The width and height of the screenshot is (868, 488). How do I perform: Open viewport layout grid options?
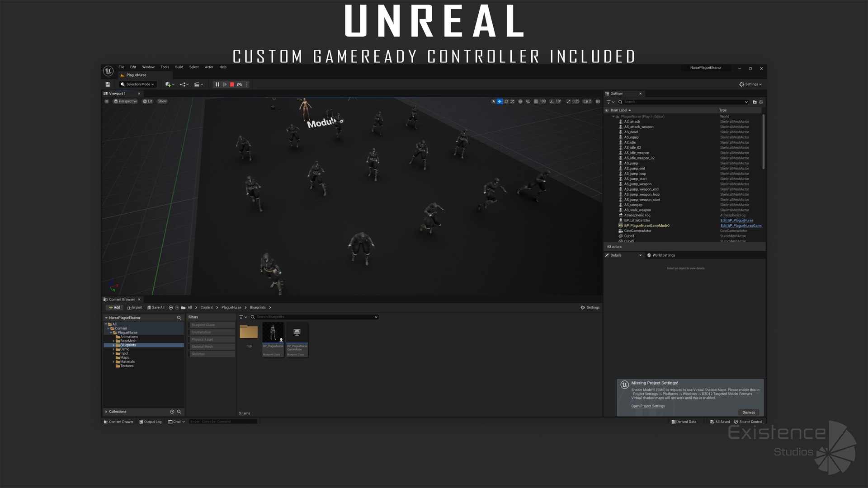[x=598, y=102]
